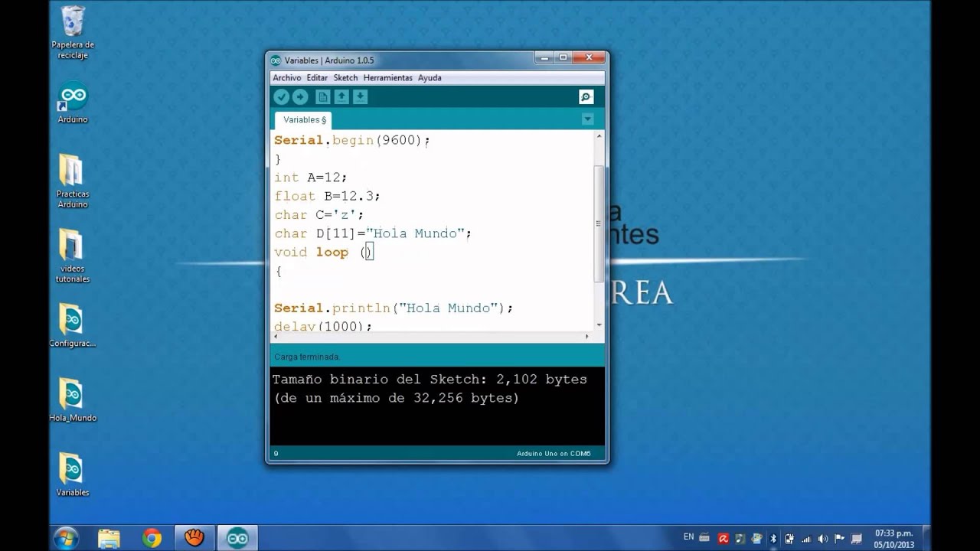Screen dimensions: 980x551
Task: Click the Serial.begin(9600) line
Action: pos(352,141)
